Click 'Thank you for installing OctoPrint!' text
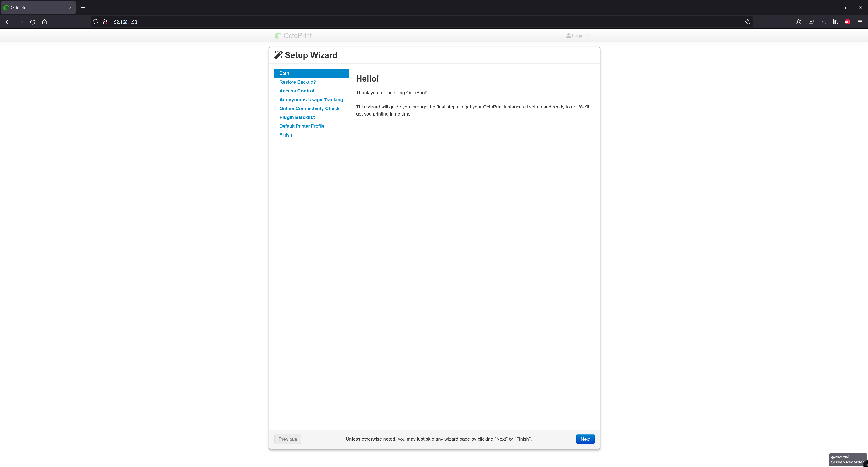This screenshot has height=467, width=868. [x=392, y=92]
